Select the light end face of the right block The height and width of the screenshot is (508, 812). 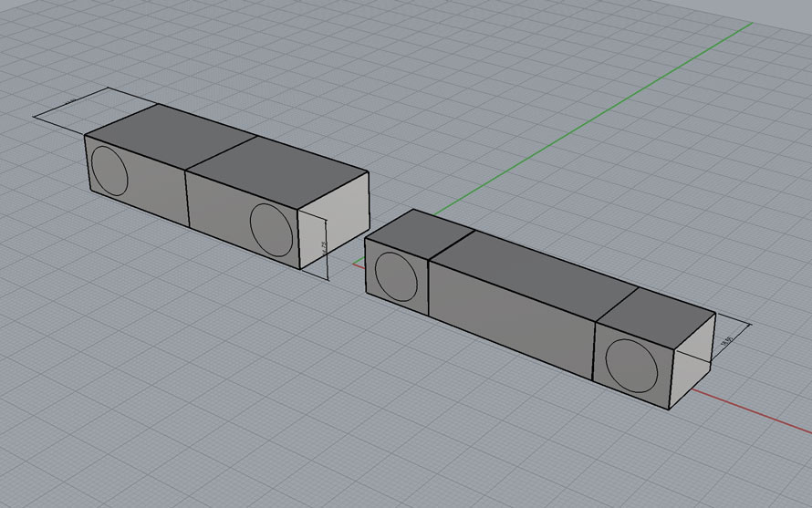[693, 360]
